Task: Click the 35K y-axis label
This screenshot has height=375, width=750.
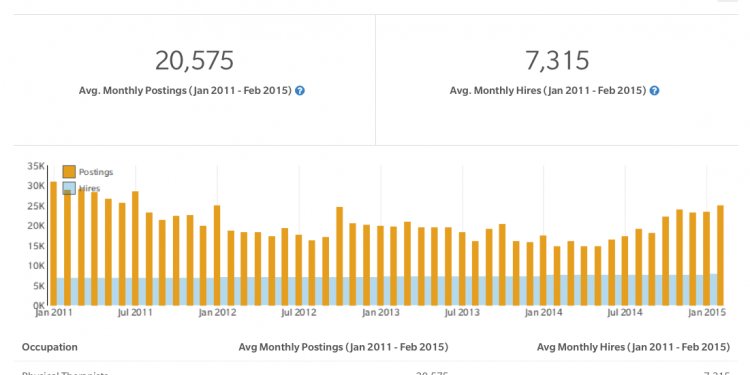Action: (36, 166)
